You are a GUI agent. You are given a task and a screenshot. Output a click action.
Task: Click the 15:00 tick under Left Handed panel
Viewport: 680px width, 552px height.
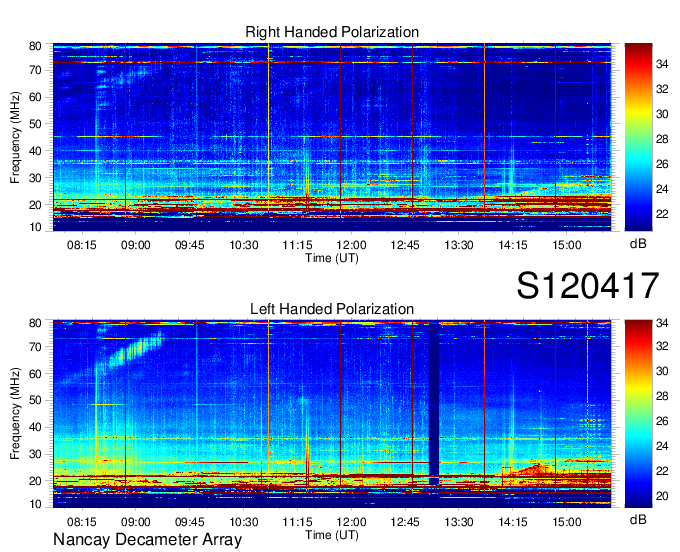[567, 522]
